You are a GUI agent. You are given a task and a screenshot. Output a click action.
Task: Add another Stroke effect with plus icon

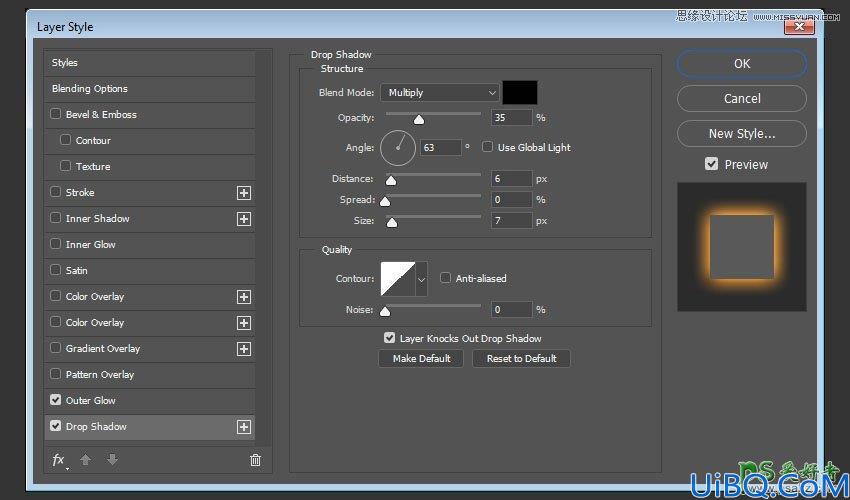(x=244, y=193)
